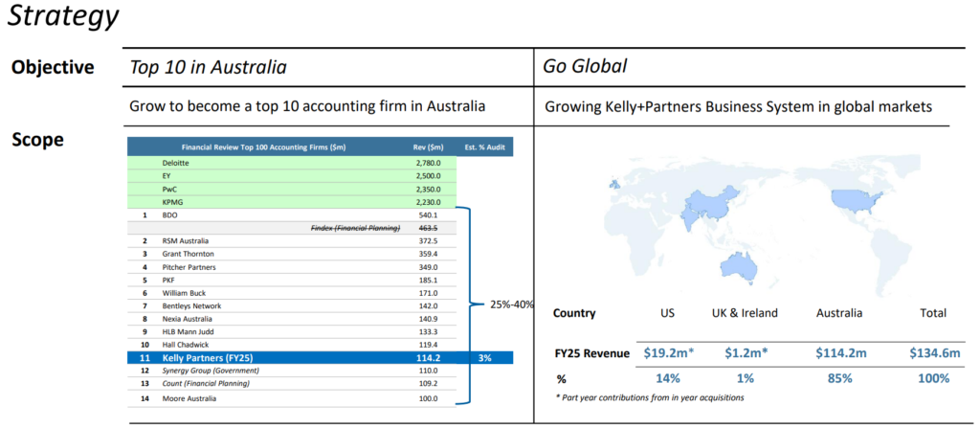The height and width of the screenshot is (428, 980).
Task: Click the 'FY25 Revenue' row label
Action: 591,353
